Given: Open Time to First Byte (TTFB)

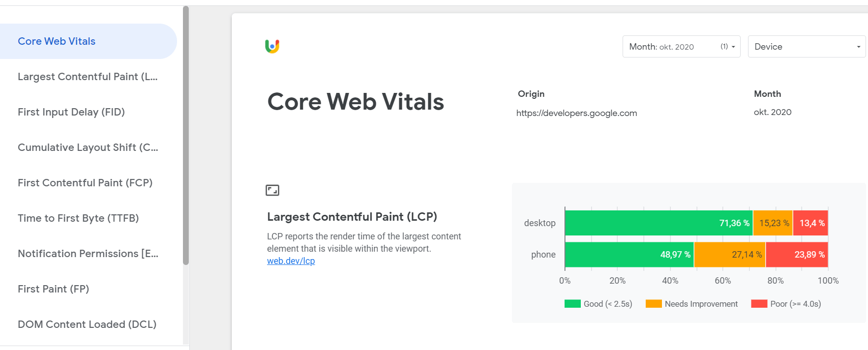Looking at the screenshot, I should [78, 218].
